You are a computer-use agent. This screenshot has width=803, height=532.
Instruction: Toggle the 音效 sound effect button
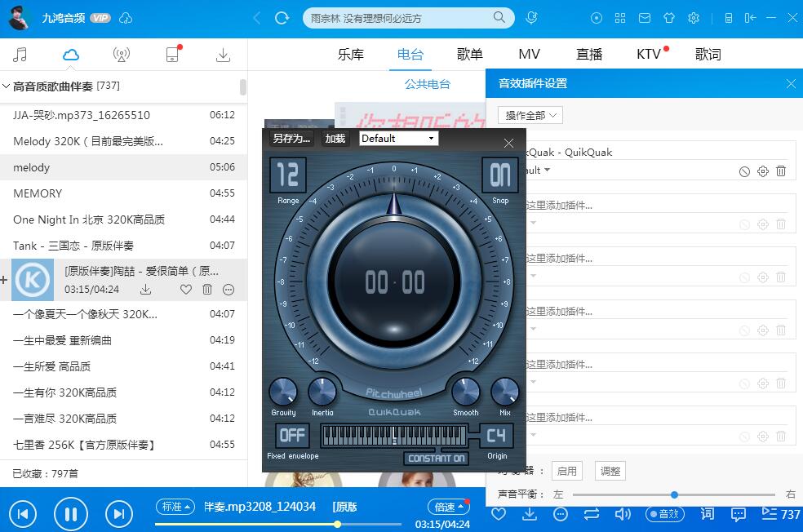(664, 513)
